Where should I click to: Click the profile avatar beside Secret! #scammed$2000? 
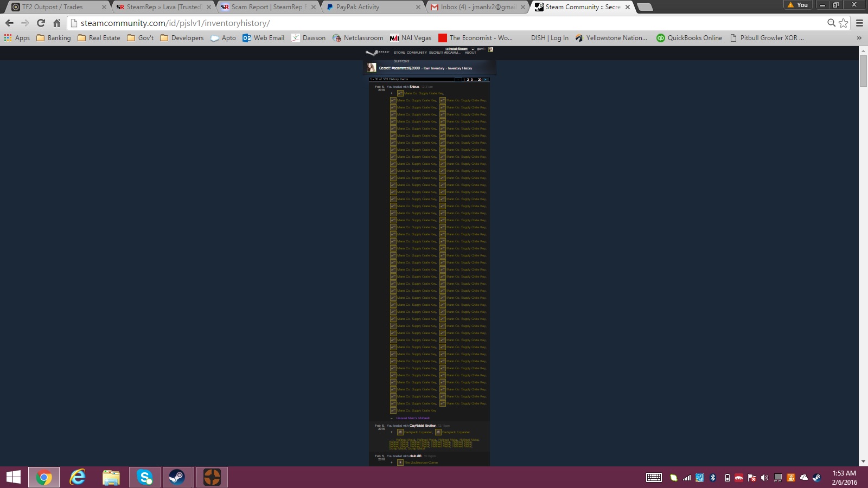click(x=372, y=68)
